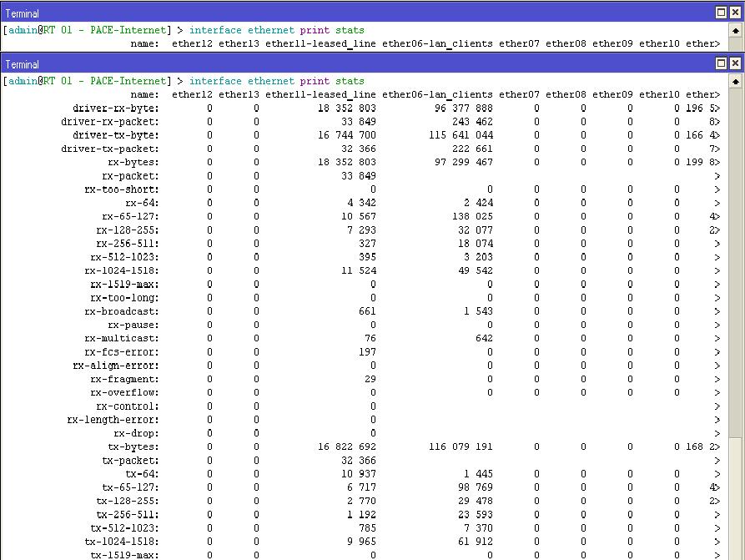Click the value 115 641 044
The height and width of the screenshot is (560, 745).
[461, 135]
